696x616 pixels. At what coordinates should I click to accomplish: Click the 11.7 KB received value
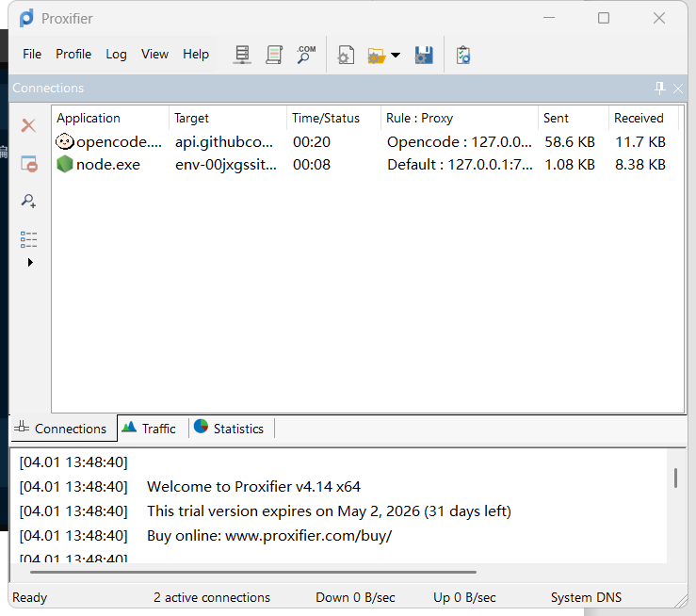tap(640, 142)
